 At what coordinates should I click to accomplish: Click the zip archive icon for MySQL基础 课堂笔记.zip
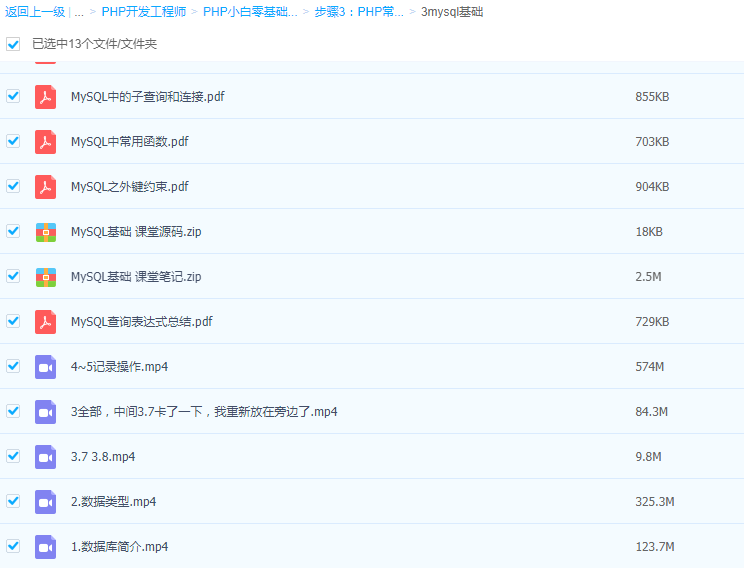click(45, 277)
